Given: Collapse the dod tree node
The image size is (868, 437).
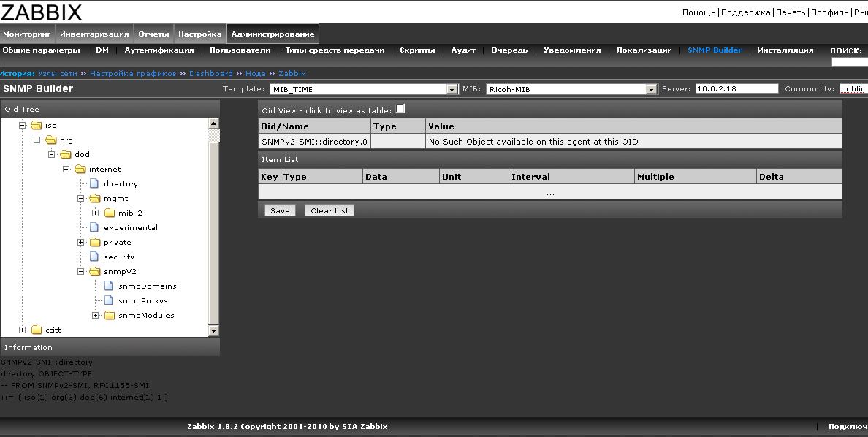Looking at the screenshot, I should point(51,154).
